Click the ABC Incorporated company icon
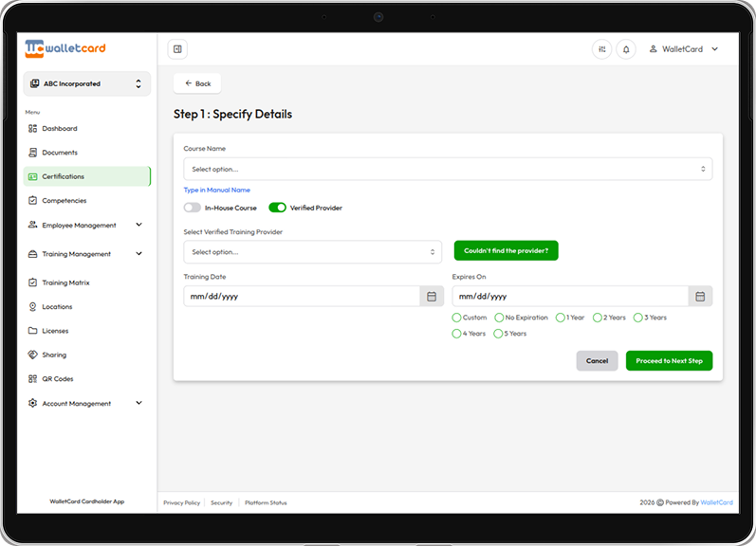Viewport: 756px width, 546px height. pyautogui.click(x=34, y=83)
